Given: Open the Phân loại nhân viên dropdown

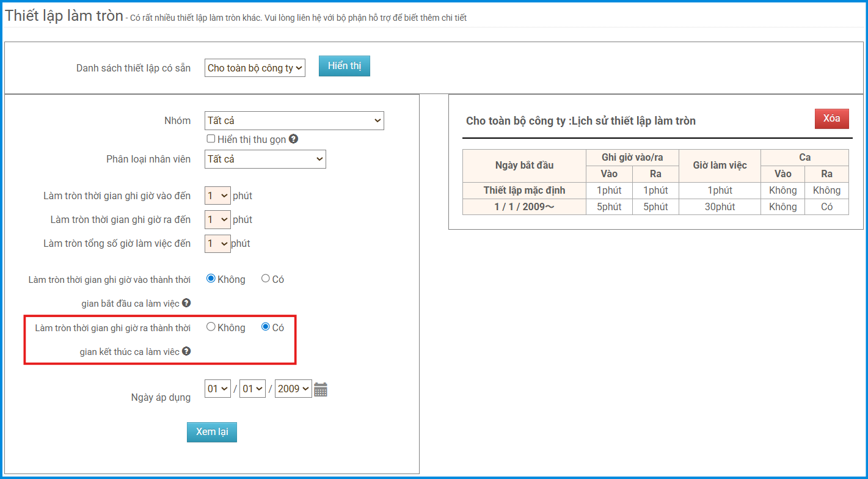Looking at the screenshot, I should coord(265,159).
